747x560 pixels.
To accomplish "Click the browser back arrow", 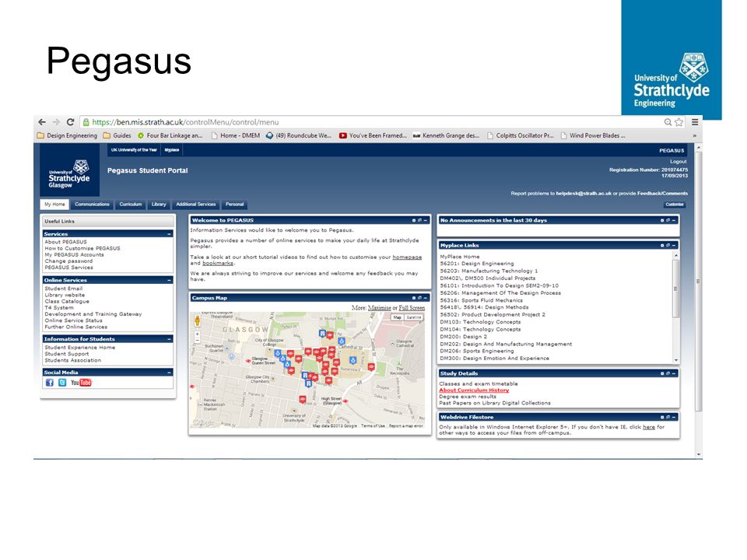I will click(x=42, y=122).
